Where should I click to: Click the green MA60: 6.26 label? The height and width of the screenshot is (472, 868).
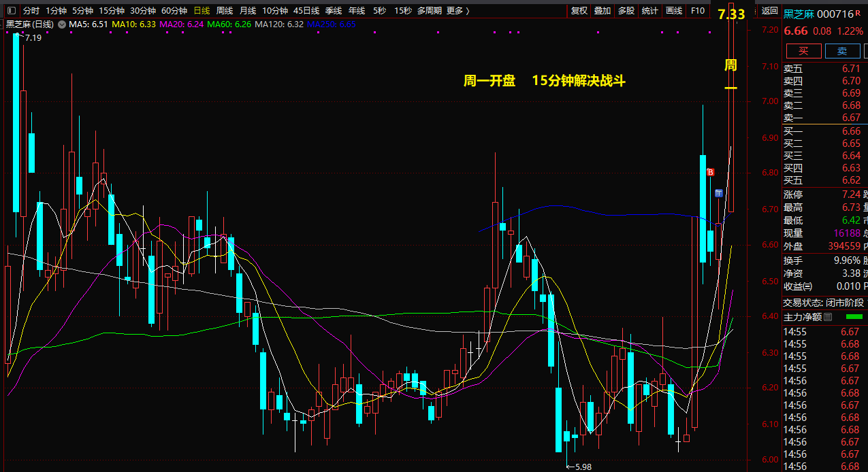click(229, 24)
